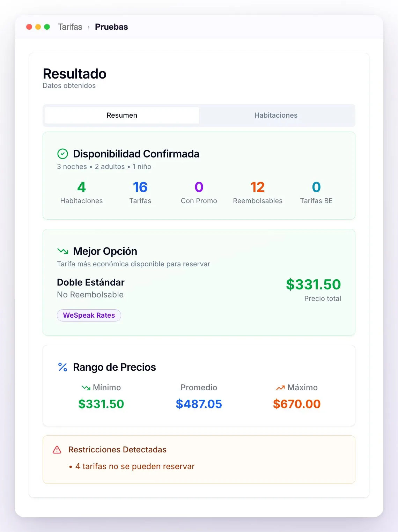
Task: Click the Tarifas BE label
Action: (x=316, y=201)
